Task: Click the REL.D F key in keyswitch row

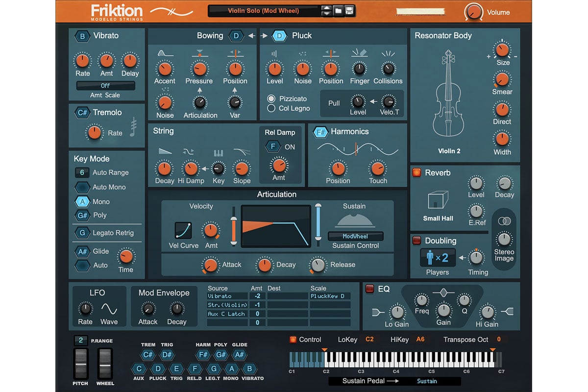Action: point(195,368)
